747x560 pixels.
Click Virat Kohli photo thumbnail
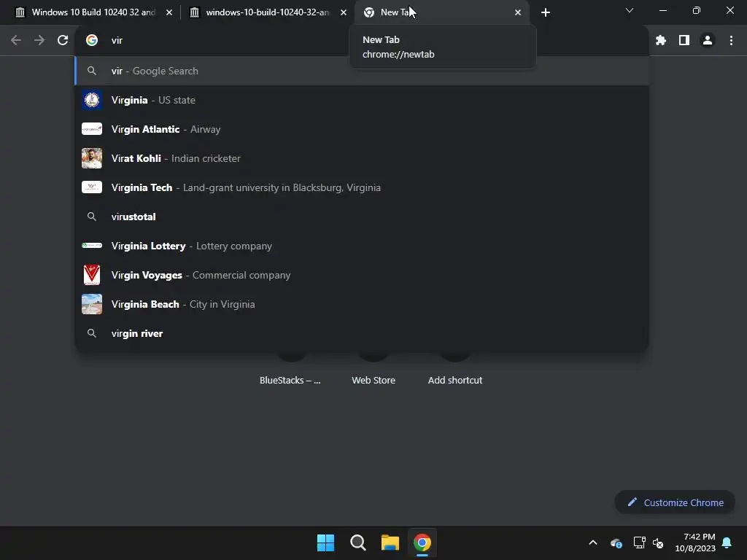(92, 158)
